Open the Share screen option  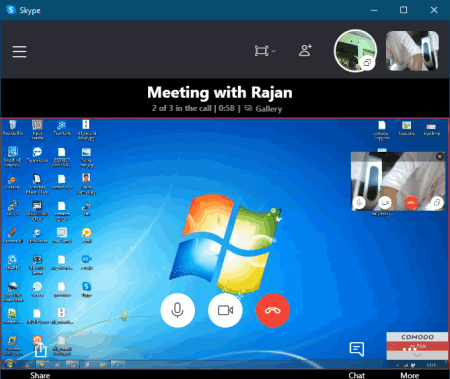tap(40, 350)
